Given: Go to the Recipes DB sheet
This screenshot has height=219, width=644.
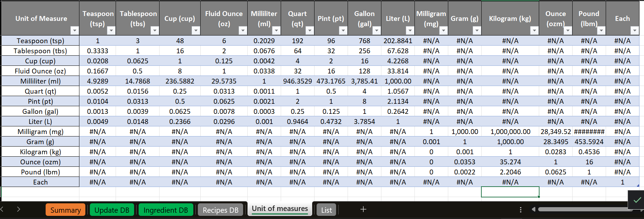Looking at the screenshot, I should click(x=220, y=210).
